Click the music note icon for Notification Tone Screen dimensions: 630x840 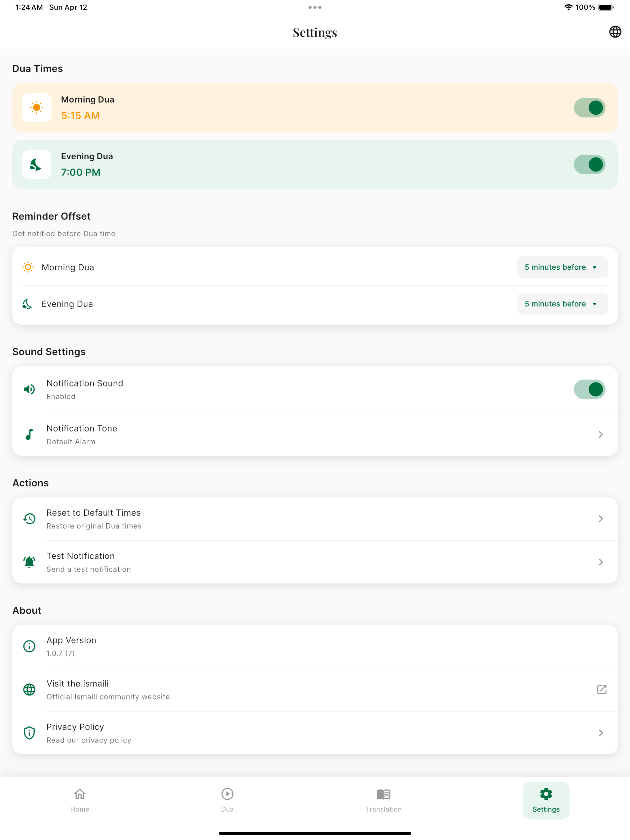pyautogui.click(x=29, y=434)
